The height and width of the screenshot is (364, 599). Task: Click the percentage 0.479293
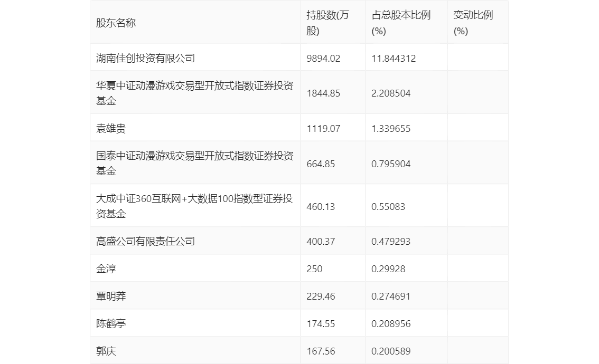[391, 242]
